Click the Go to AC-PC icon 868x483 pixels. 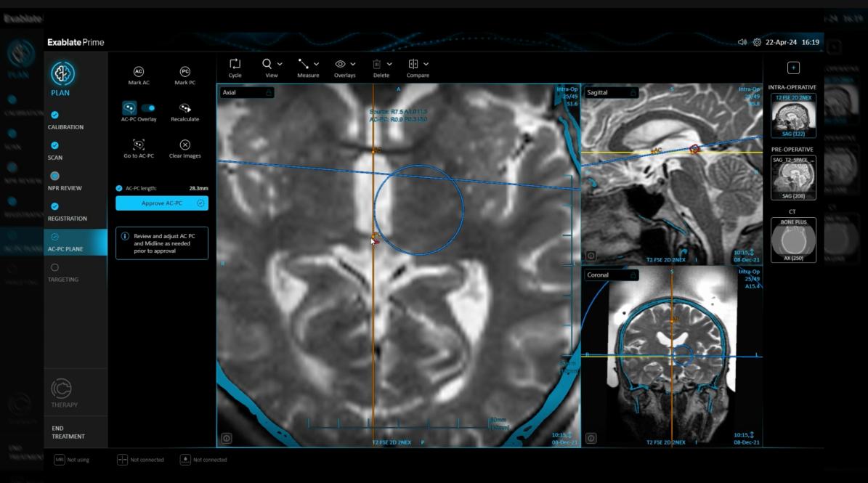point(139,145)
